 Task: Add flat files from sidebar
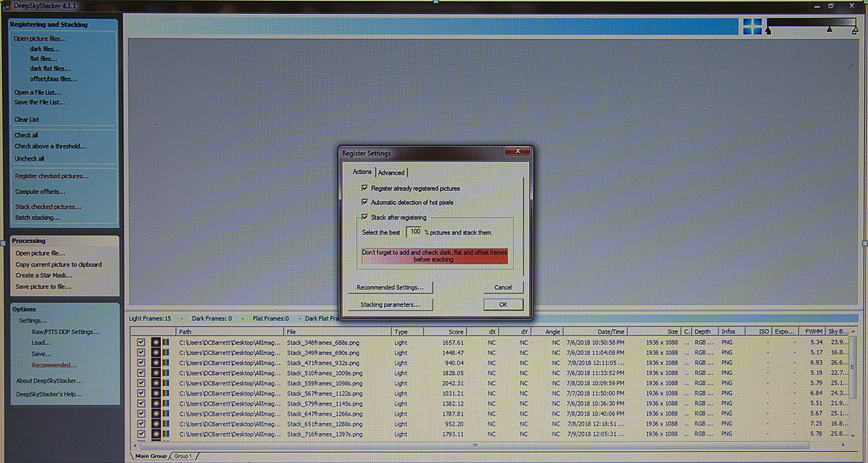pos(43,59)
